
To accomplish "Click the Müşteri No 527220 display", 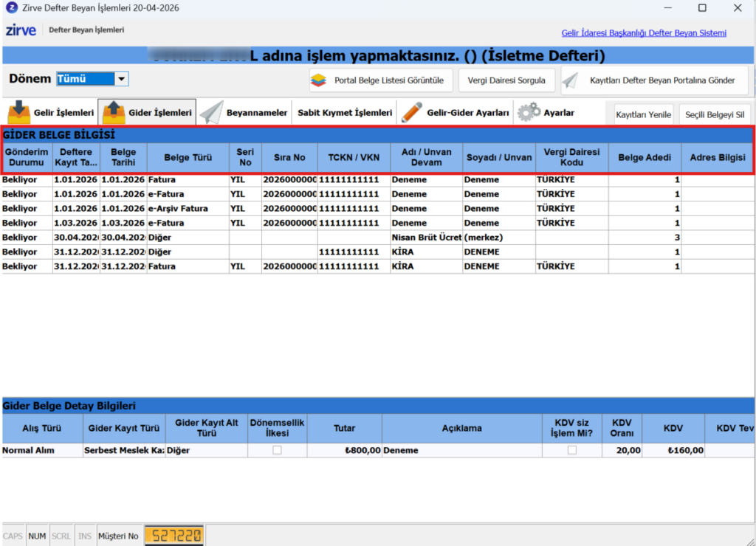I will point(174,536).
